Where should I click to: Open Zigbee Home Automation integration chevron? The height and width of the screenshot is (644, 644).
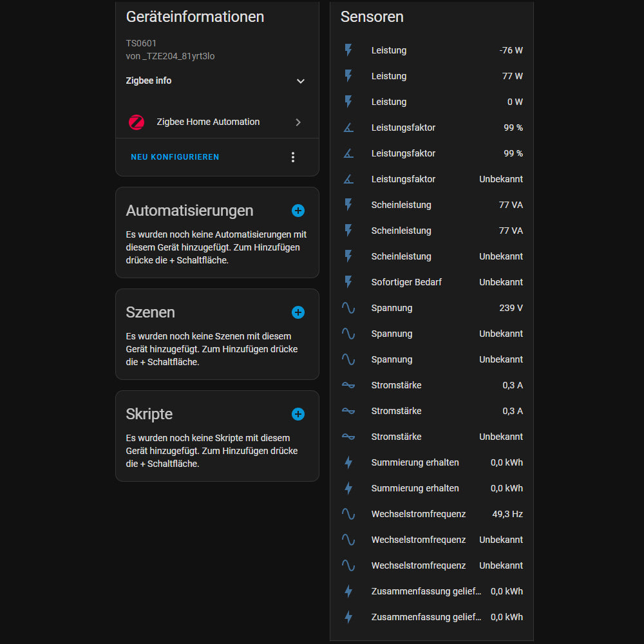pos(298,122)
